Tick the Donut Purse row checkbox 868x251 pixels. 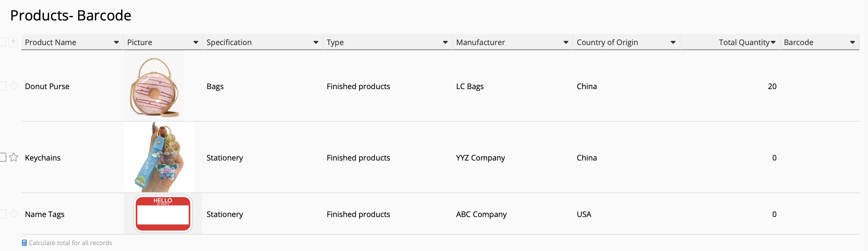[3, 86]
